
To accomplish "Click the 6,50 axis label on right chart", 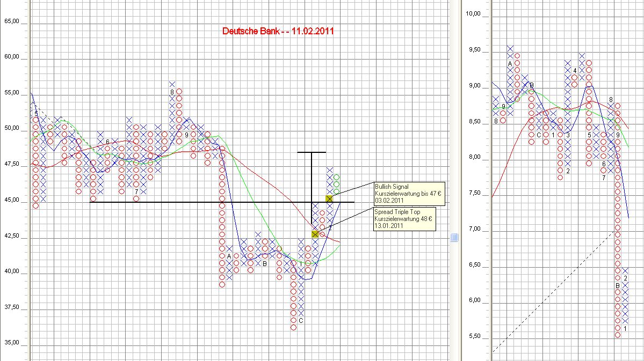I will pyautogui.click(x=474, y=265).
